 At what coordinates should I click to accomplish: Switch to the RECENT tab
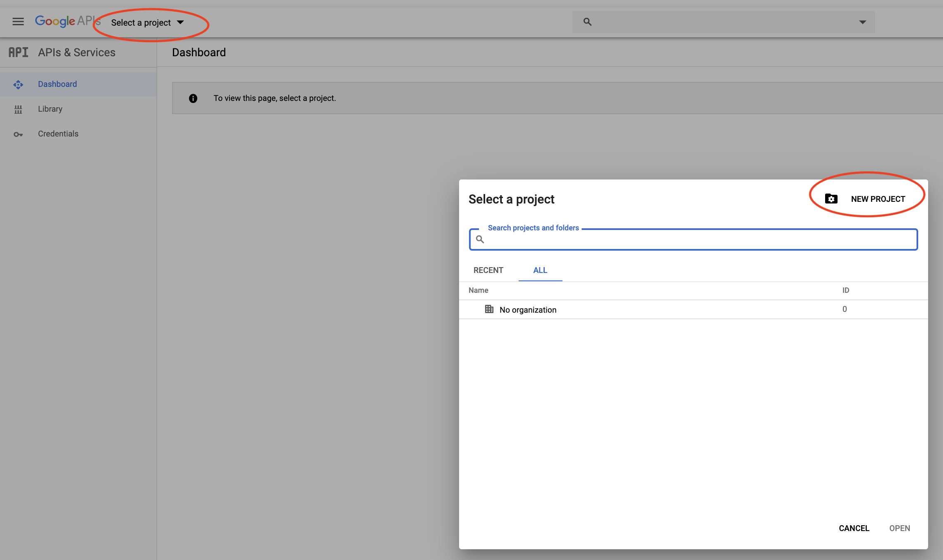coord(488,270)
